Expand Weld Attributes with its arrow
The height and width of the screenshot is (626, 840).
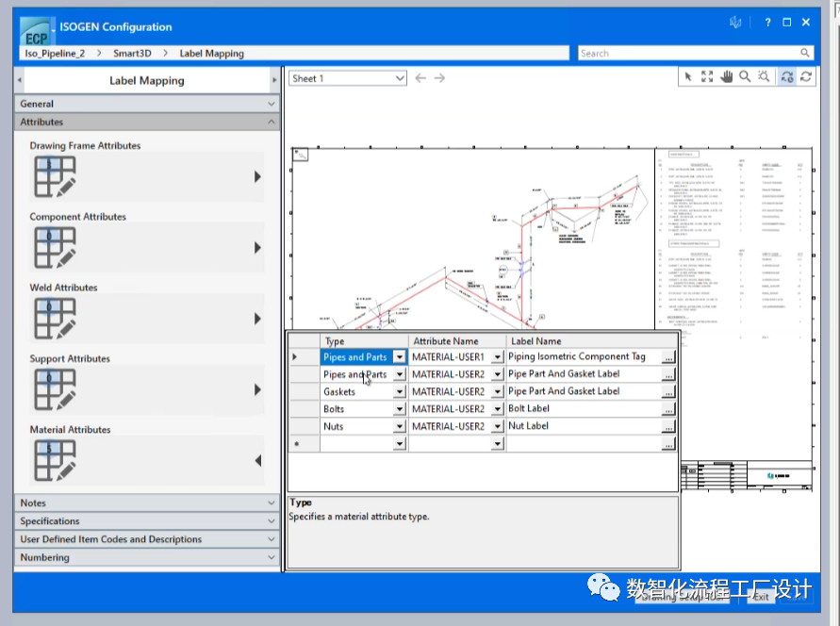click(x=257, y=319)
